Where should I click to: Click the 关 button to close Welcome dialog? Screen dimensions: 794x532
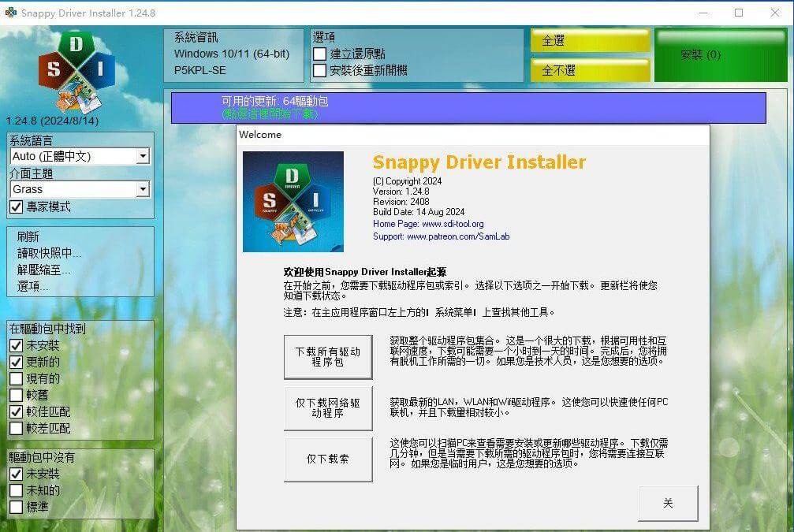tap(668, 503)
